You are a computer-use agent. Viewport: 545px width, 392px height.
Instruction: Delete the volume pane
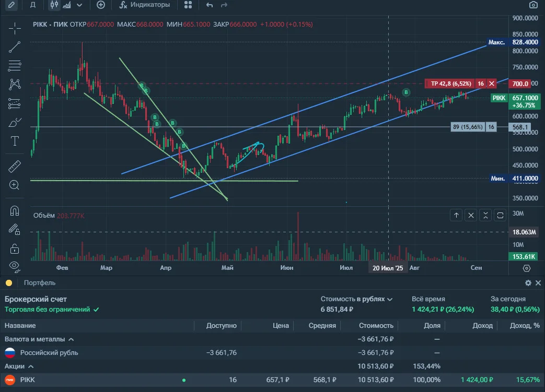[x=471, y=215]
